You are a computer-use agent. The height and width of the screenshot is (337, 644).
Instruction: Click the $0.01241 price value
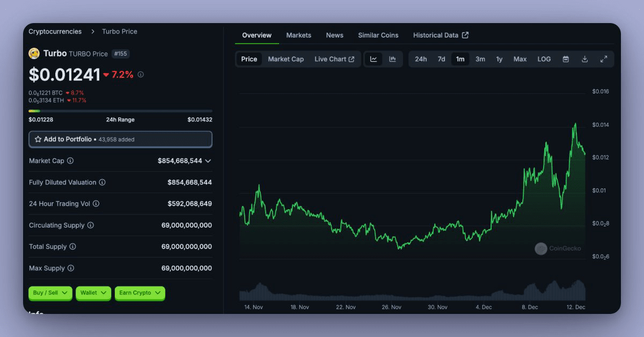coord(64,75)
